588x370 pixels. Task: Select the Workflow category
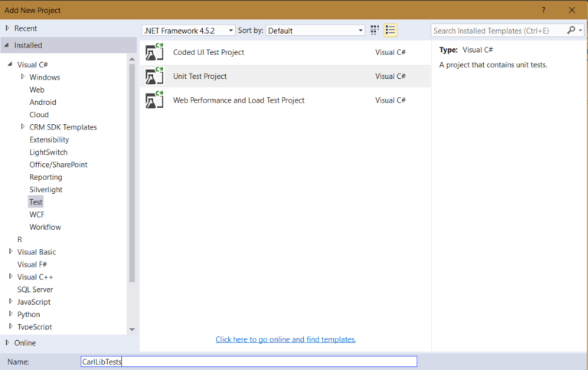click(x=45, y=227)
